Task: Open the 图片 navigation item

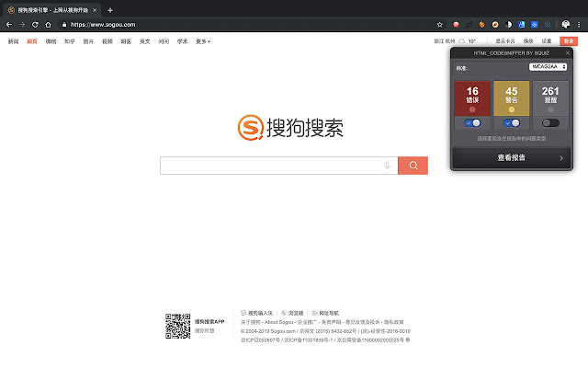Action: click(x=88, y=41)
